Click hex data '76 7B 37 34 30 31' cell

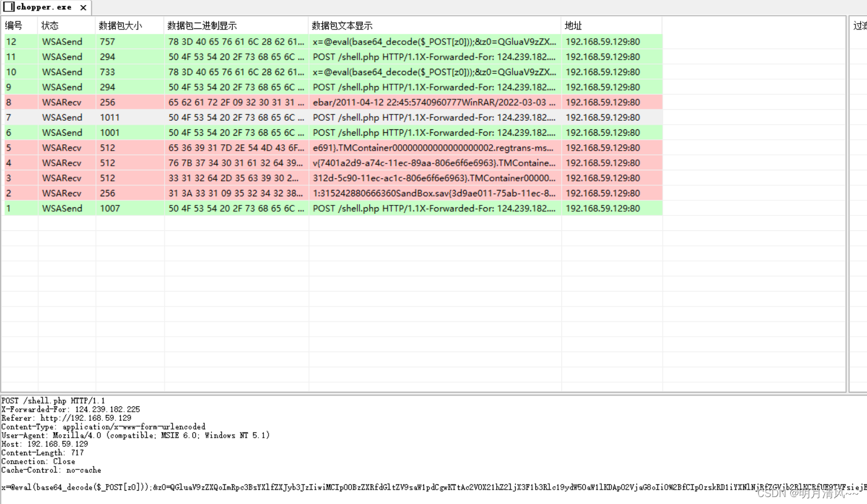[x=236, y=163]
